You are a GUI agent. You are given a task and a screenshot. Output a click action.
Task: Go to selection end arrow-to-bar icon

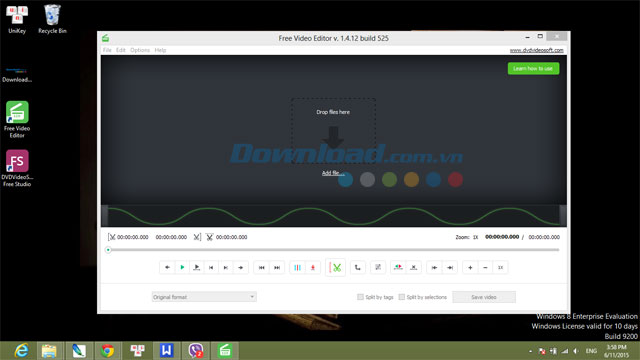(450, 267)
